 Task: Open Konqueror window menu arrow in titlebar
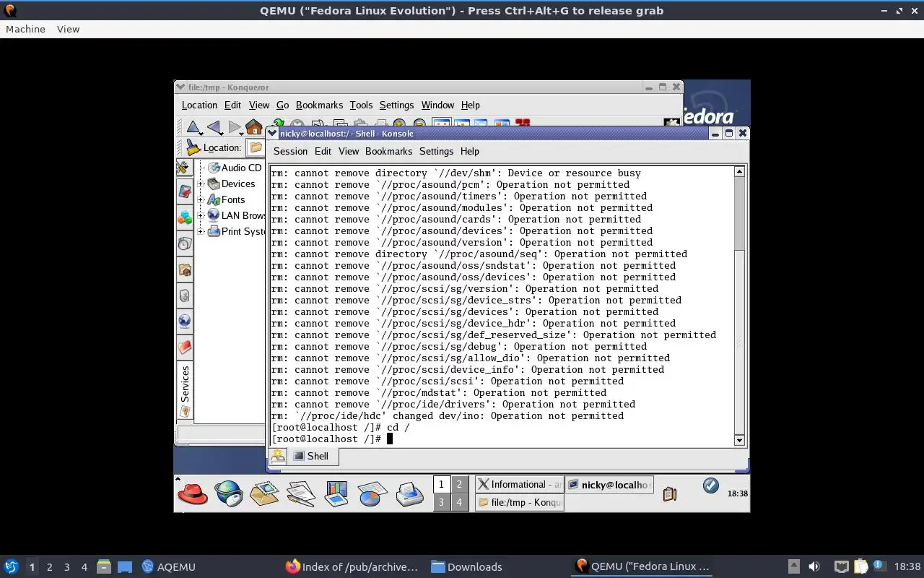(x=180, y=87)
